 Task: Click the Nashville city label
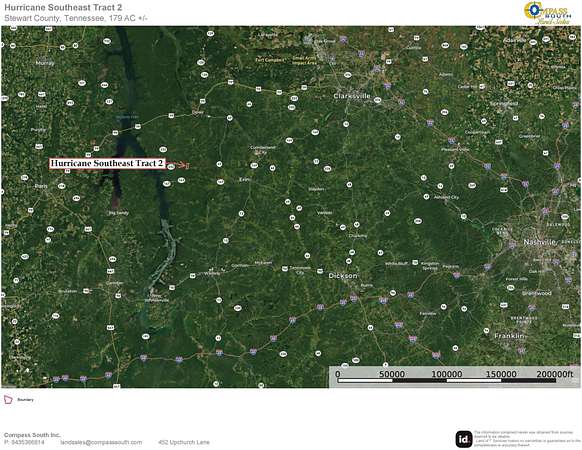coord(539,242)
